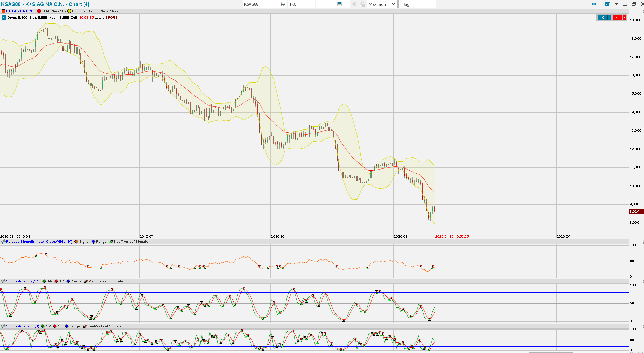
Task: Click the K+S AG NA O.N. color swatch
Action: coord(3,11)
